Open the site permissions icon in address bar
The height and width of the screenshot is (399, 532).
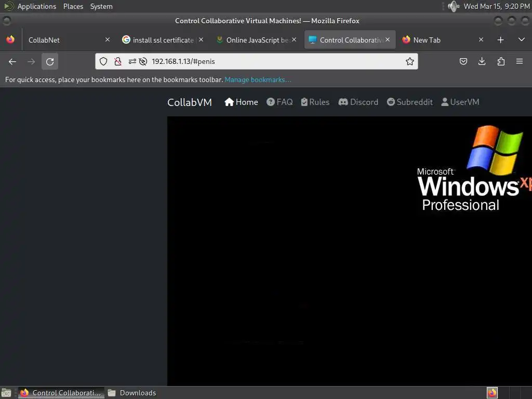pyautogui.click(x=132, y=61)
